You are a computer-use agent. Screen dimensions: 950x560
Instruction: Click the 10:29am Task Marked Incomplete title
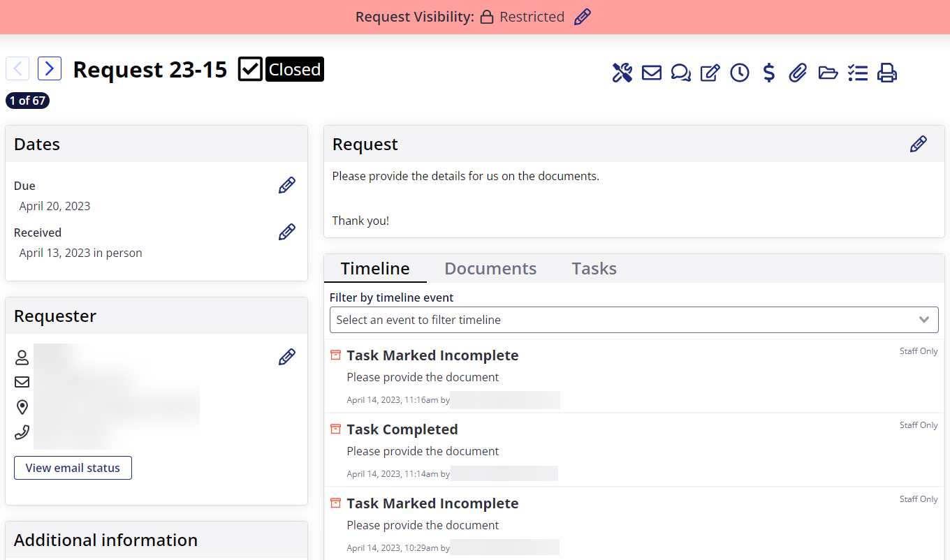coord(432,503)
